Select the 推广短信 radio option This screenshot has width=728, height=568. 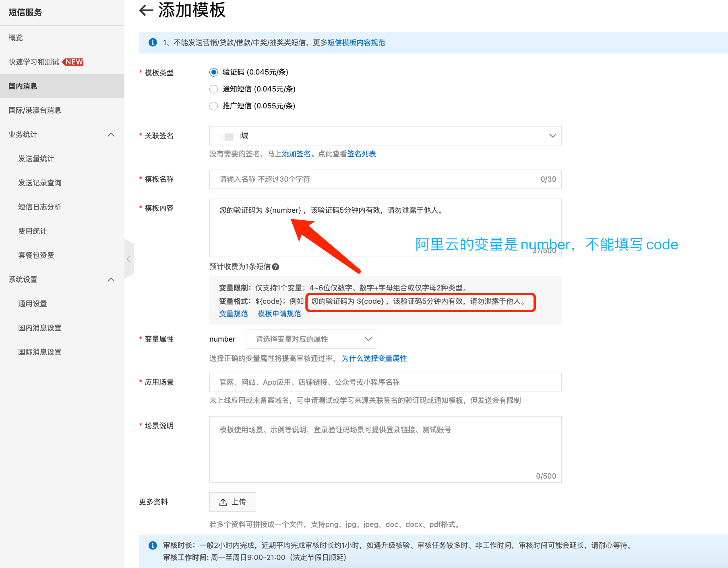point(214,106)
